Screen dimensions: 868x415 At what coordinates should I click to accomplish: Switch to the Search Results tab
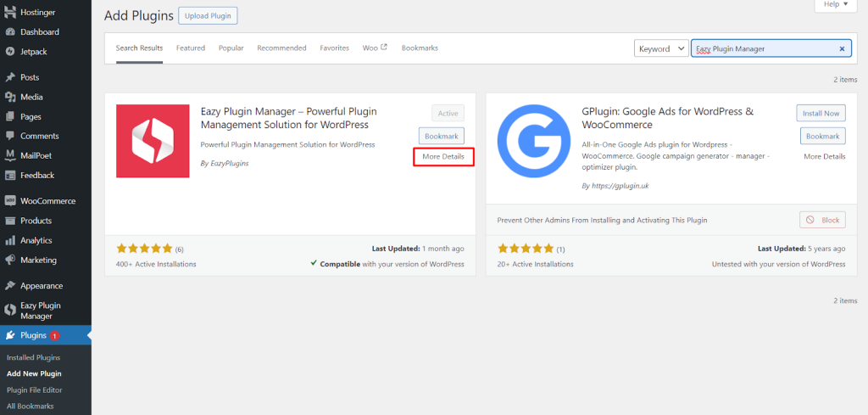140,48
